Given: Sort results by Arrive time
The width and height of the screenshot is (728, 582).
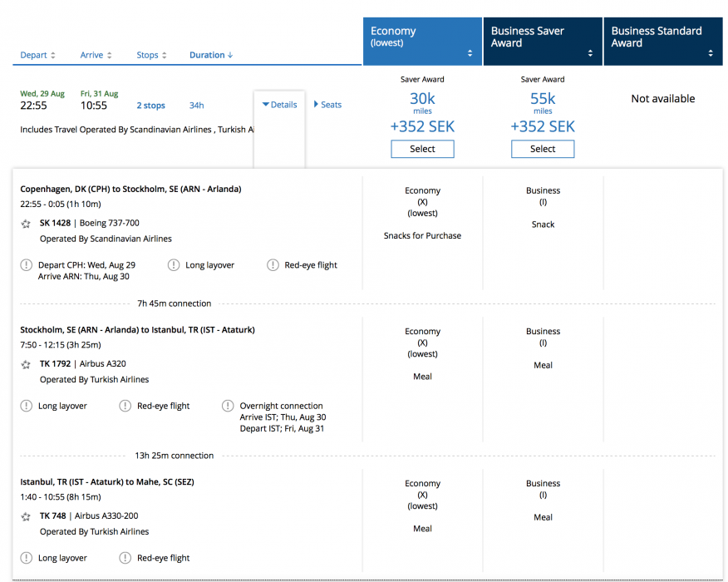Looking at the screenshot, I should [96, 56].
